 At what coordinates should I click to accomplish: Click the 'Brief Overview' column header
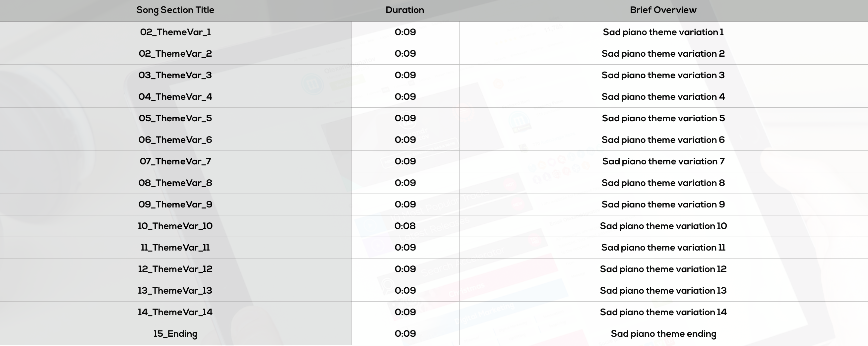click(663, 10)
